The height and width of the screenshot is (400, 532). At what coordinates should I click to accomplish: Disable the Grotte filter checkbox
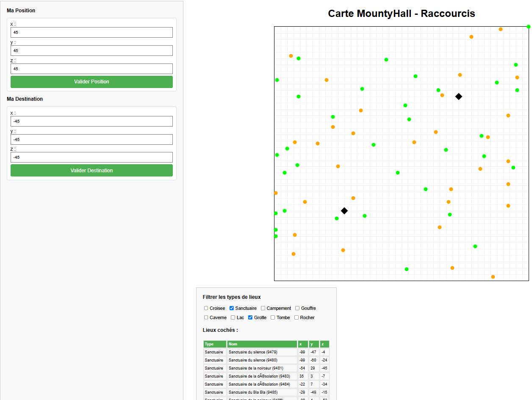click(x=250, y=317)
